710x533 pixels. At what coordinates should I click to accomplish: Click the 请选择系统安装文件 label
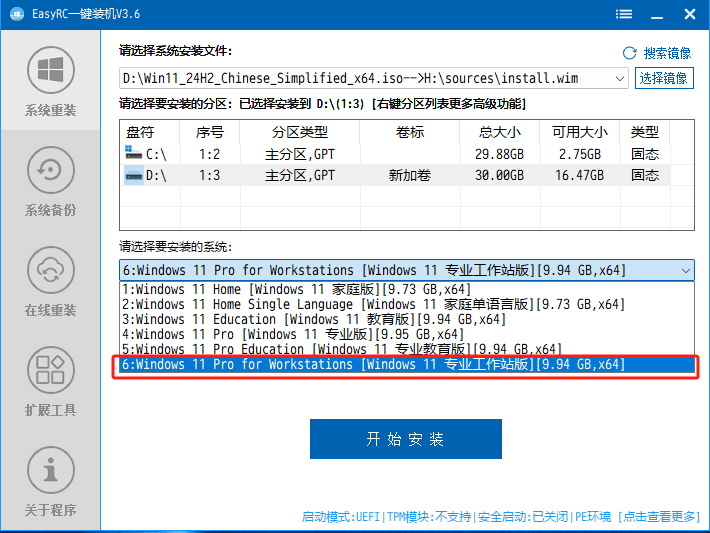176,51
